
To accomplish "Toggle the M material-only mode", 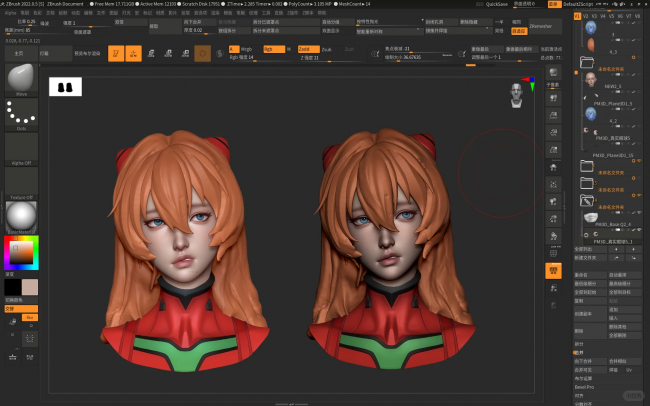I will (x=289, y=49).
